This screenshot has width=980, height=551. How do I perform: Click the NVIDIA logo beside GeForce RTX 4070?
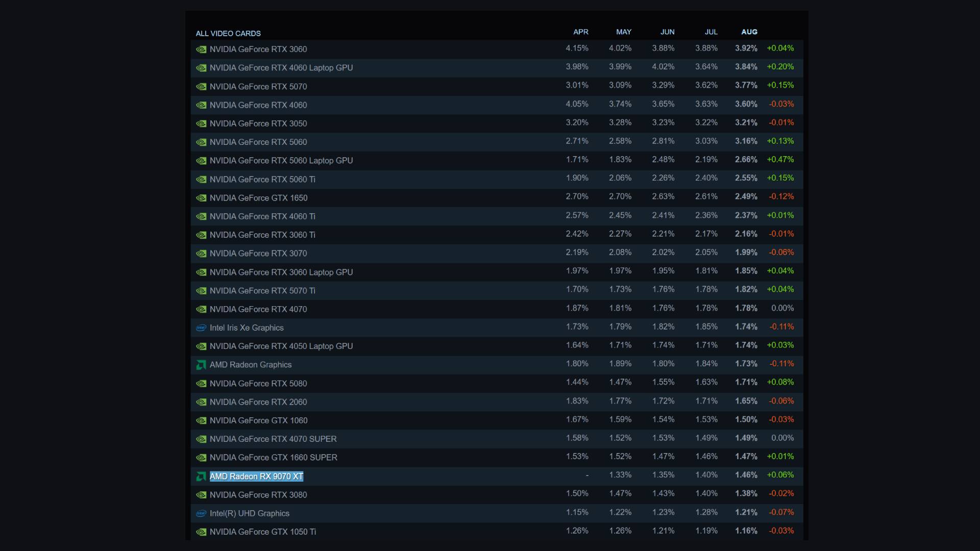tap(201, 309)
